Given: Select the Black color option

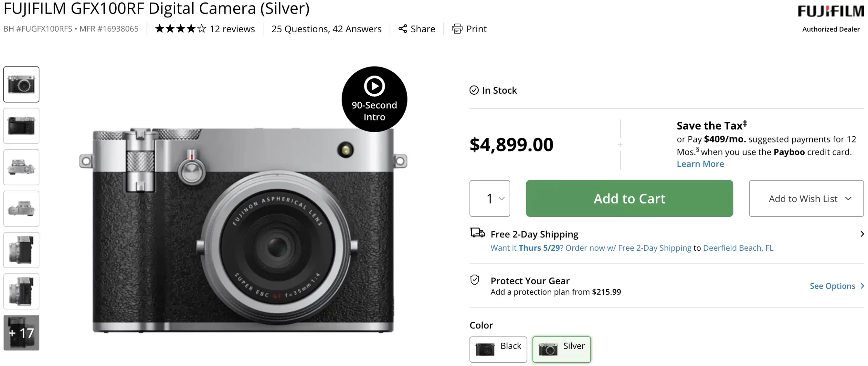Looking at the screenshot, I should pos(498,349).
